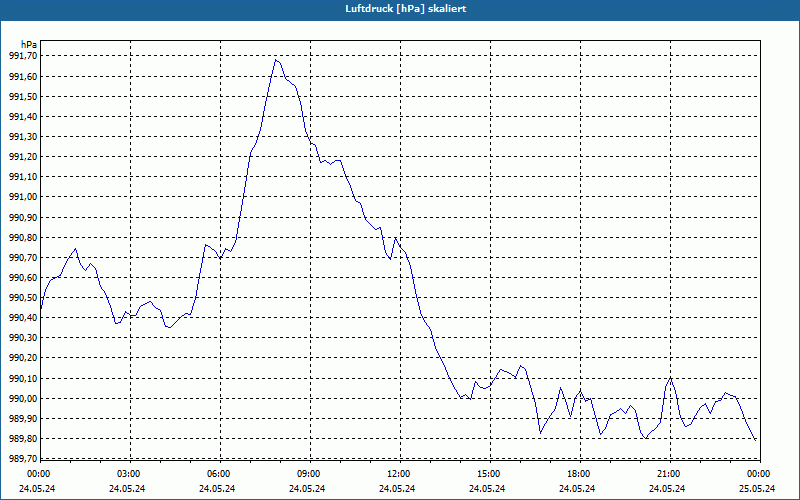The height and width of the screenshot is (500, 800).
Task: Pick the 21:00 time label
Action: pos(668,474)
